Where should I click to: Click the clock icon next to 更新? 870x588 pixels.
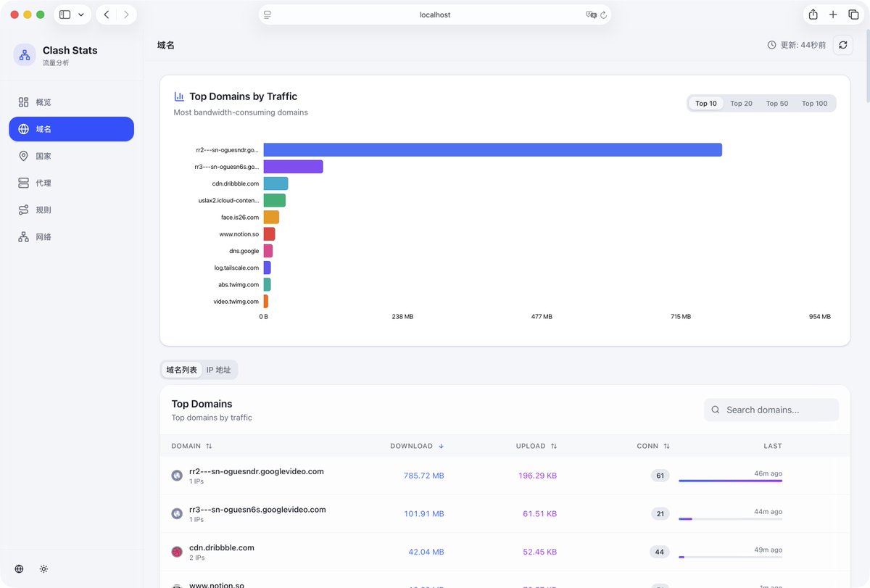pos(771,45)
